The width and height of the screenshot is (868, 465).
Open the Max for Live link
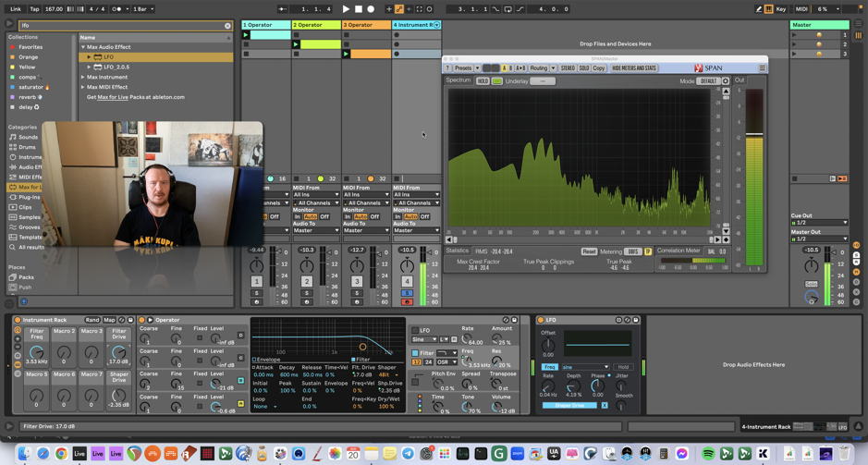[111, 97]
